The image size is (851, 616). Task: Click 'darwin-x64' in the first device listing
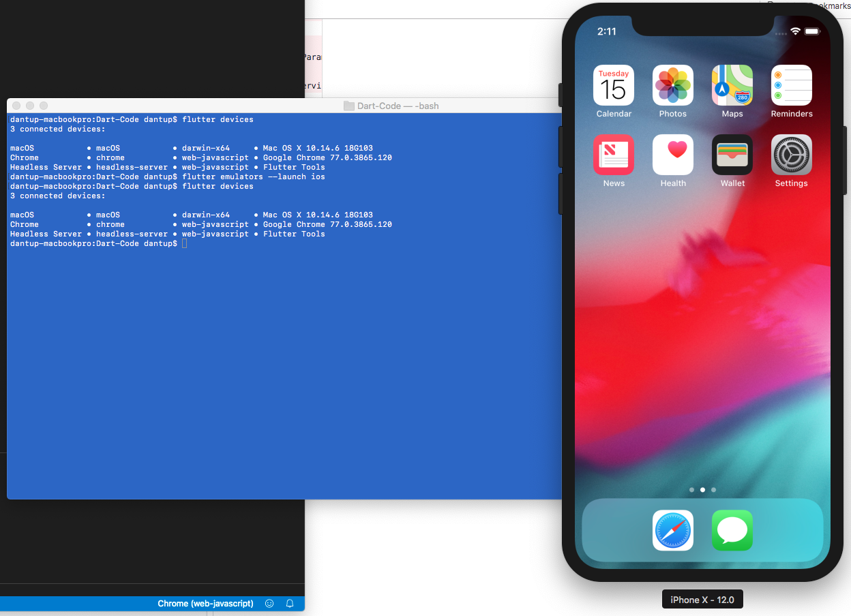pos(205,148)
